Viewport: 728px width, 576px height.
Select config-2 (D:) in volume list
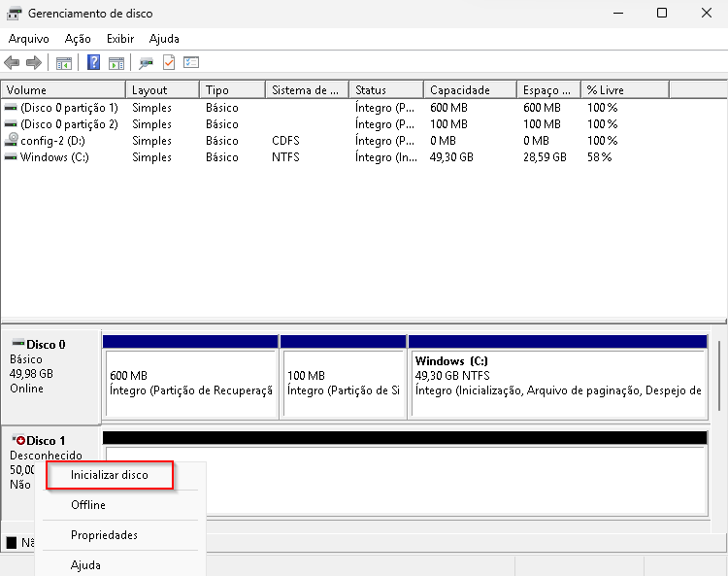54,141
